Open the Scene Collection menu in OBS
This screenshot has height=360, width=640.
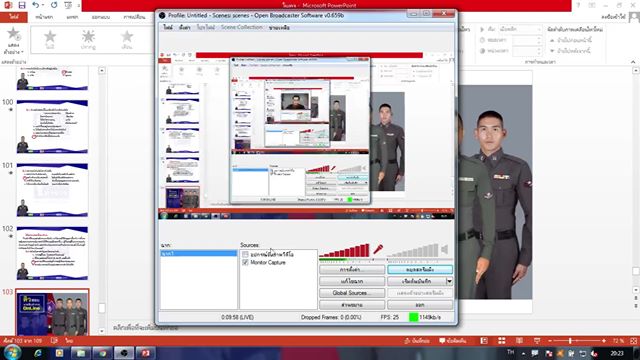point(242,27)
